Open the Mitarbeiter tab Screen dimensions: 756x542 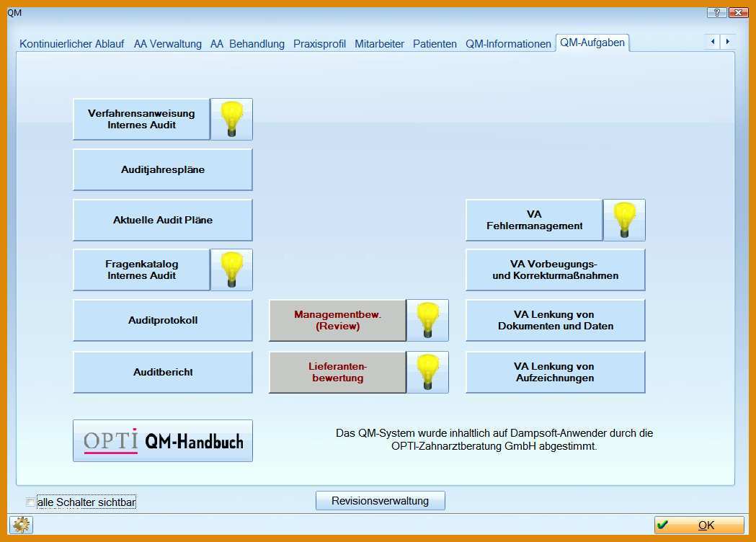[380, 44]
